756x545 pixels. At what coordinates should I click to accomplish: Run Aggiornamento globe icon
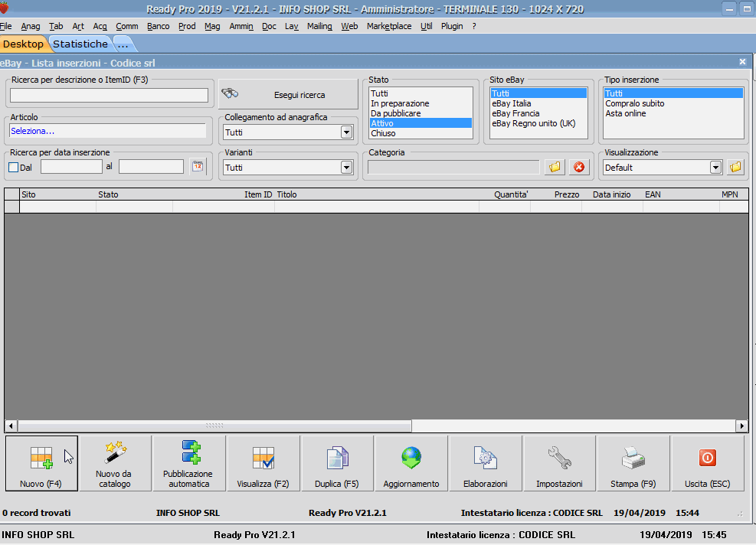411,463
